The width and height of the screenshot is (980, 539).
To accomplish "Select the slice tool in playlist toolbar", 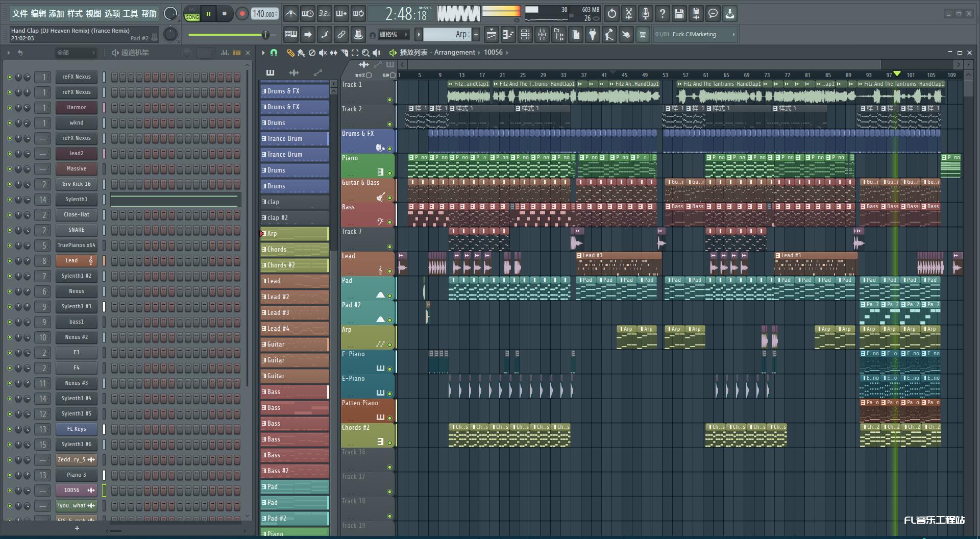I will 344,53.
